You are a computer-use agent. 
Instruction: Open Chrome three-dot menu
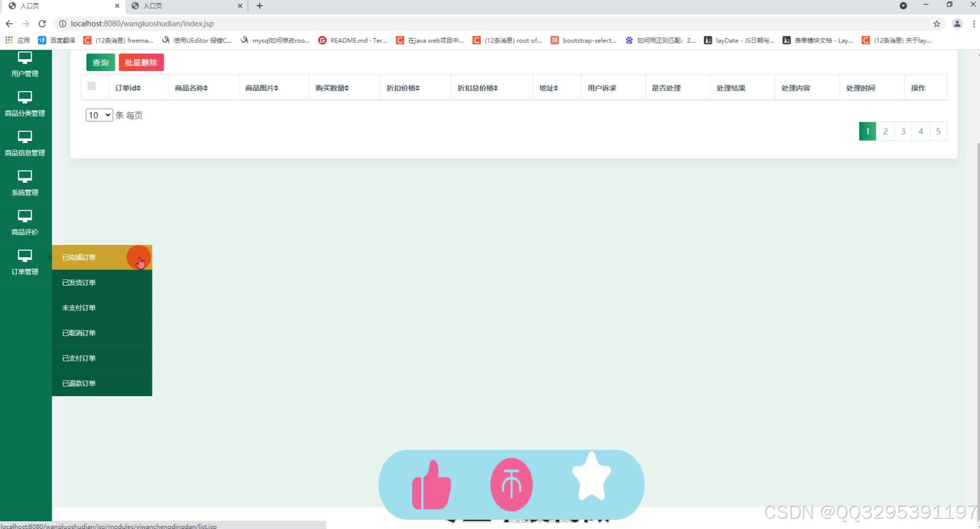click(x=974, y=24)
